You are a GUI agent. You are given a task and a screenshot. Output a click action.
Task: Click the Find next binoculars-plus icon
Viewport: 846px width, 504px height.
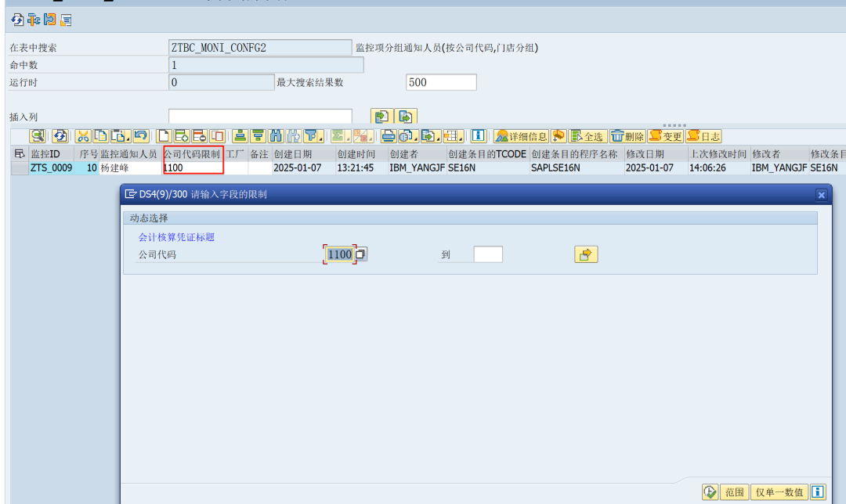click(x=294, y=136)
